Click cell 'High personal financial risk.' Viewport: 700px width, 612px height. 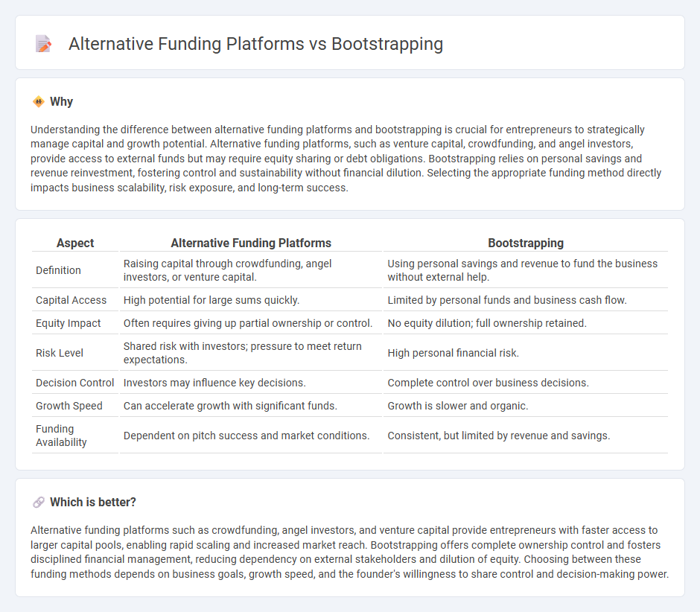coord(526,353)
